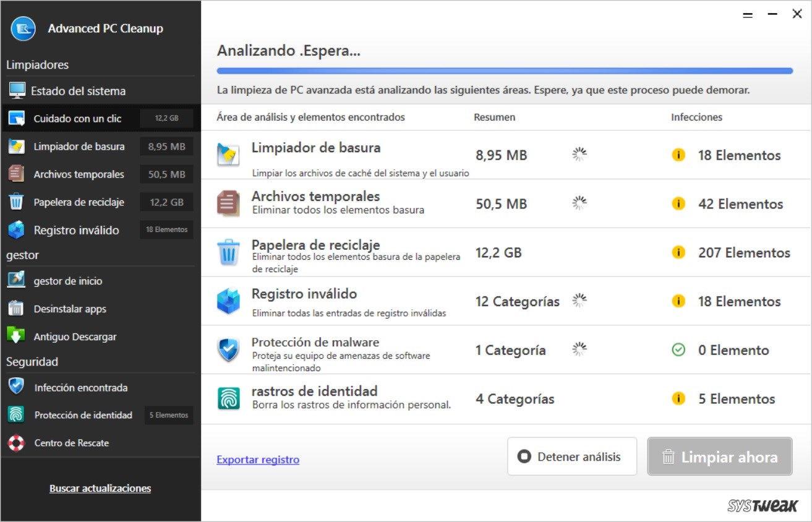Click the Limpiador de basura sidebar icon

[x=17, y=146]
